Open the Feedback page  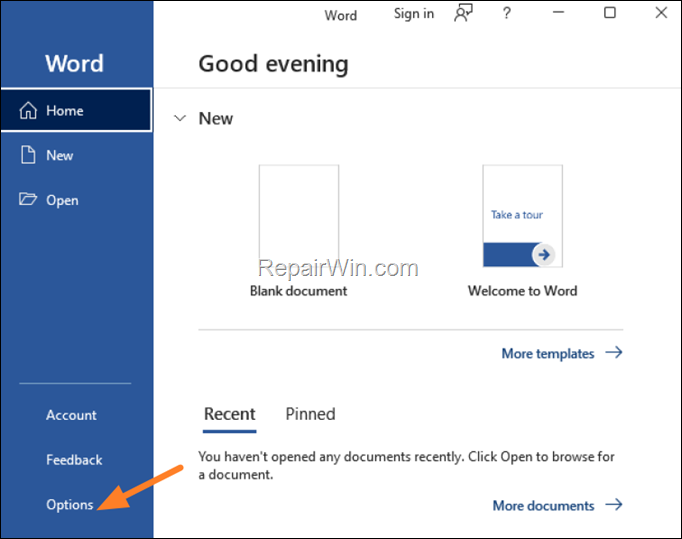click(x=74, y=460)
